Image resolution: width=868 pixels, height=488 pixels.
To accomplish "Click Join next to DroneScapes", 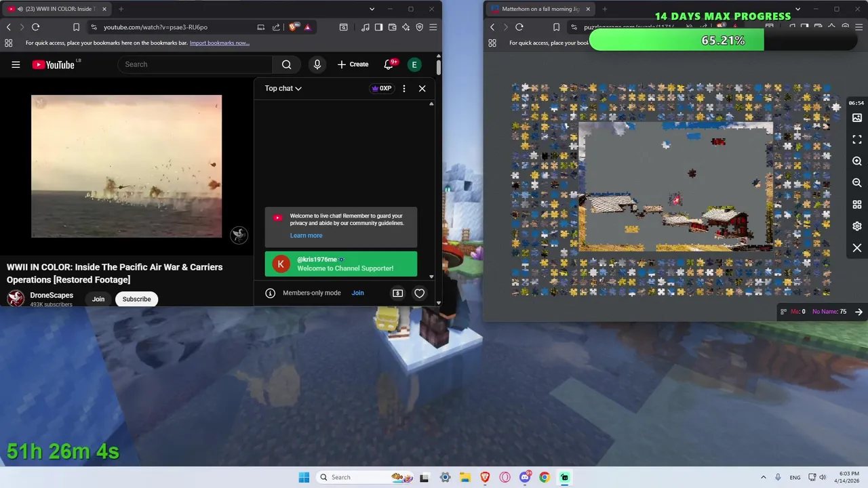I will [x=98, y=299].
